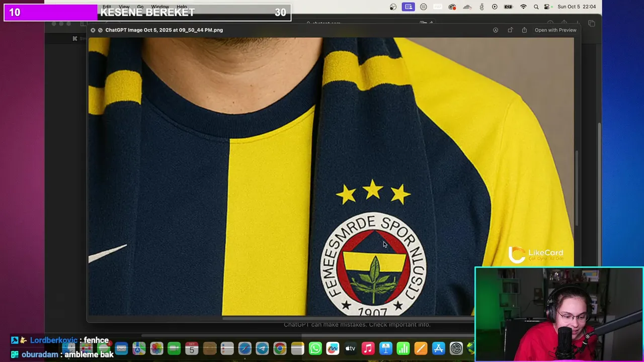Open Mail from the Dock
The width and height of the screenshot is (644, 362).
pyautogui.click(x=121, y=348)
